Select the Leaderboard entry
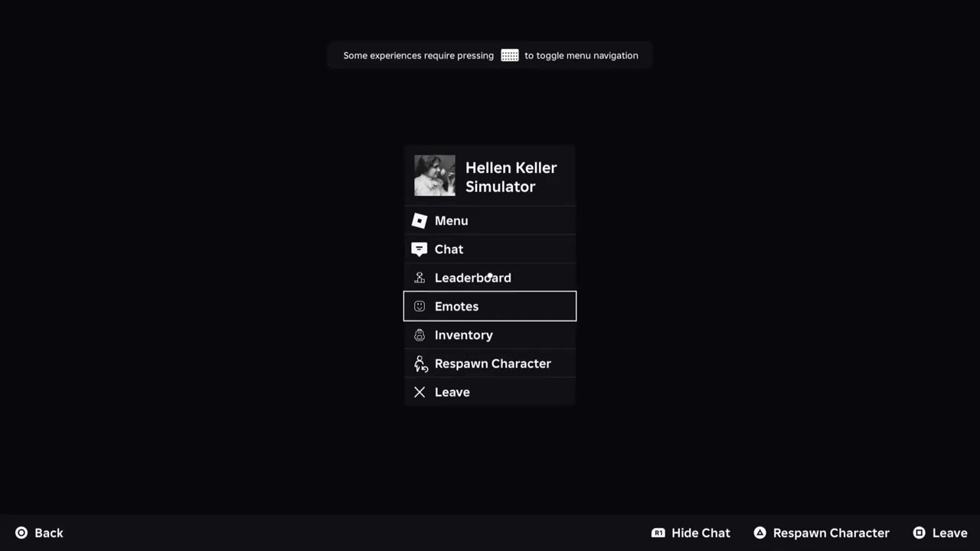This screenshot has width=980, height=551. (490, 278)
